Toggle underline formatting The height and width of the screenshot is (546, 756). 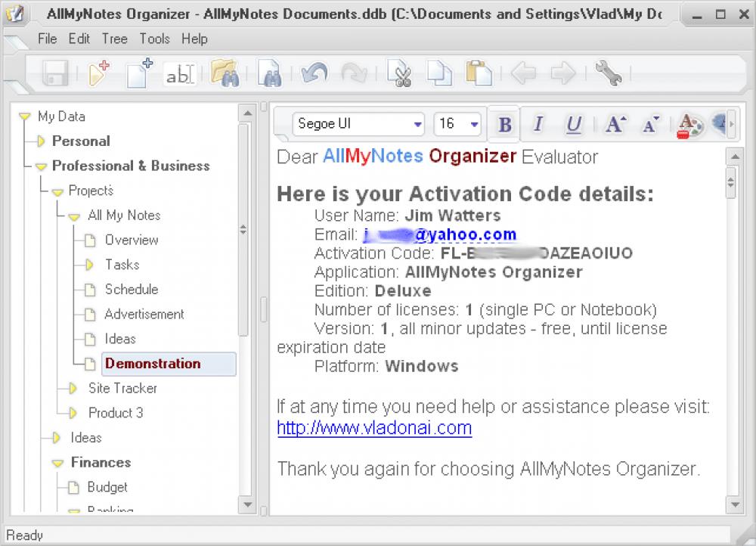574,124
